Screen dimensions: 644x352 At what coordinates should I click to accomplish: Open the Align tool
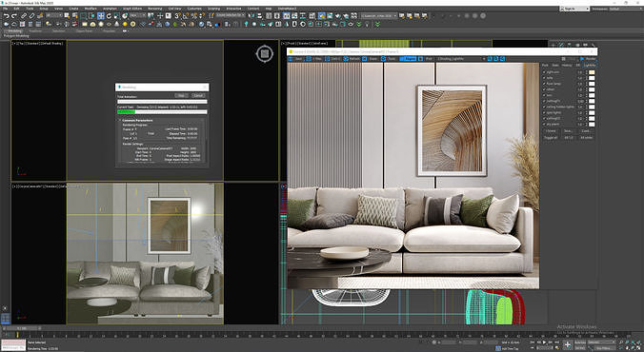(x=259, y=15)
